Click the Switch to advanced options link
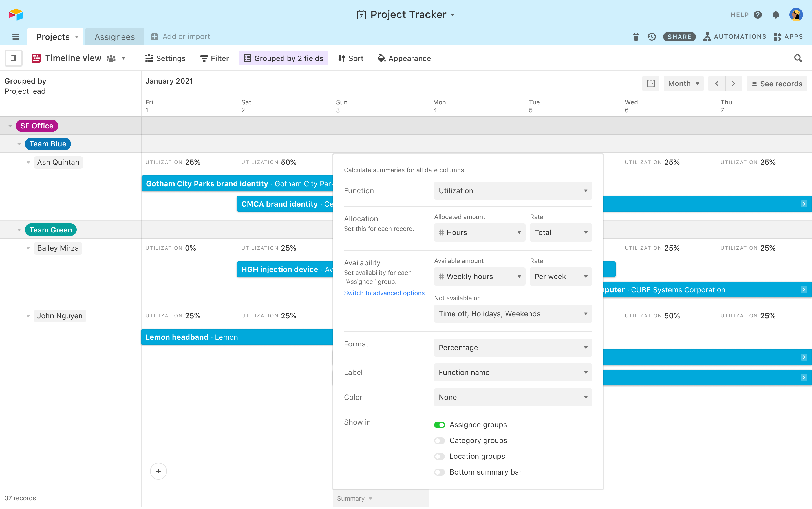812x509 pixels. 384,293
